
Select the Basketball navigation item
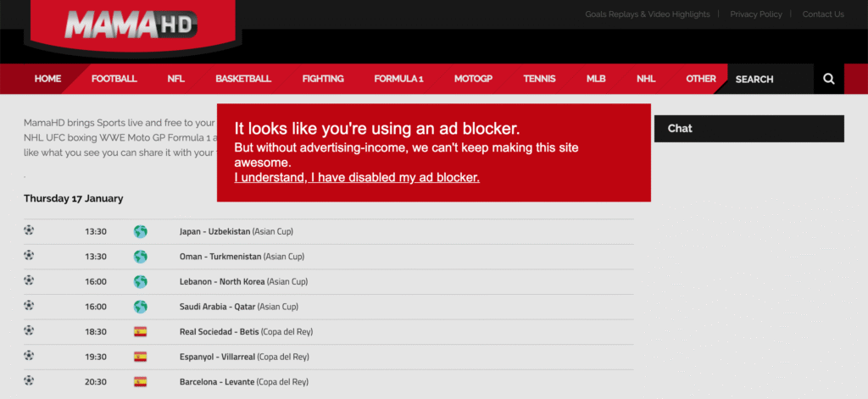tap(243, 79)
